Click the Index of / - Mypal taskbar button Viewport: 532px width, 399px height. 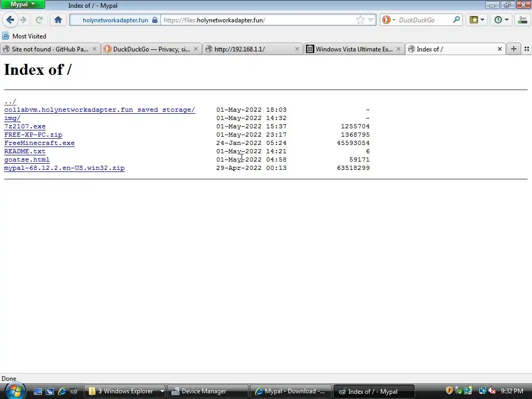click(x=374, y=391)
